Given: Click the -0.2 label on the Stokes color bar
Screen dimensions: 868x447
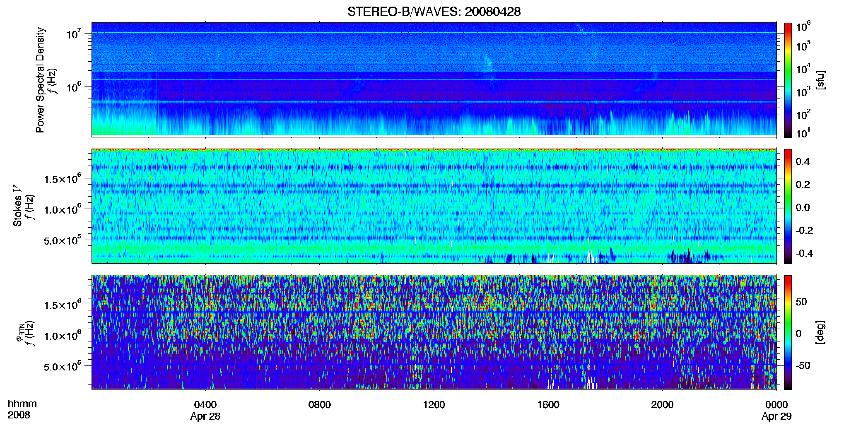Looking at the screenshot, I should [804, 231].
